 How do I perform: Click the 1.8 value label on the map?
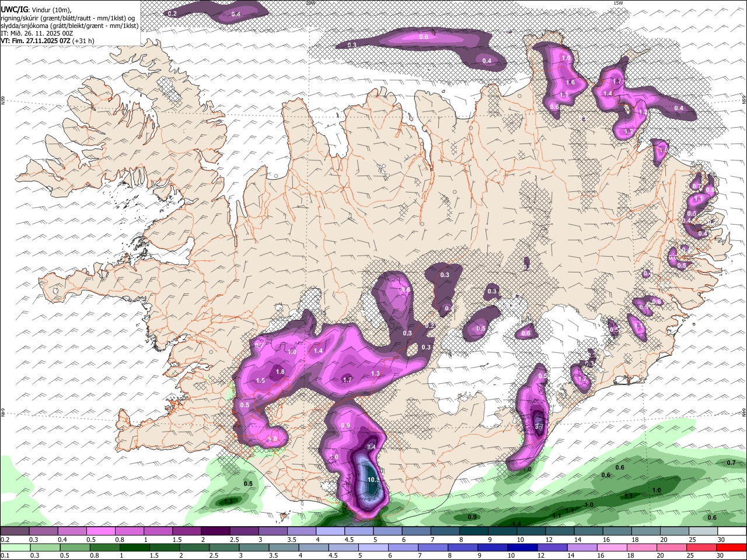click(x=280, y=372)
